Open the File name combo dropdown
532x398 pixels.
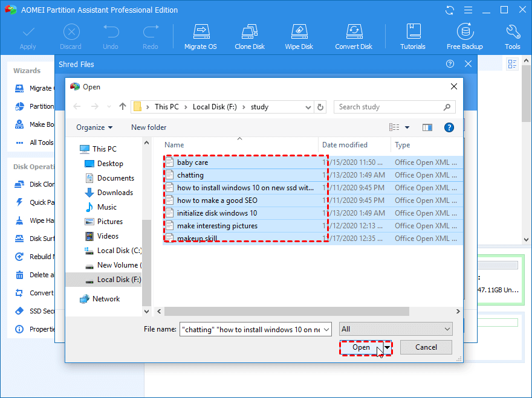(x=326, y=330)
